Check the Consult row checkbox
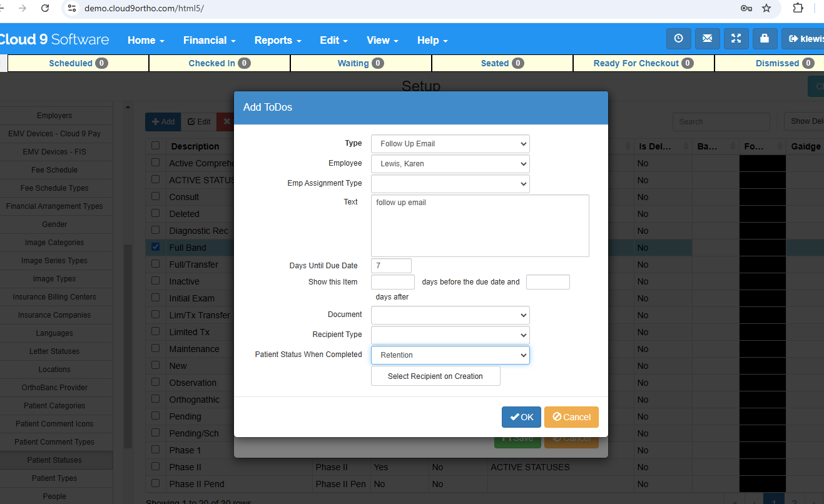824x504 pixels. 156,196
